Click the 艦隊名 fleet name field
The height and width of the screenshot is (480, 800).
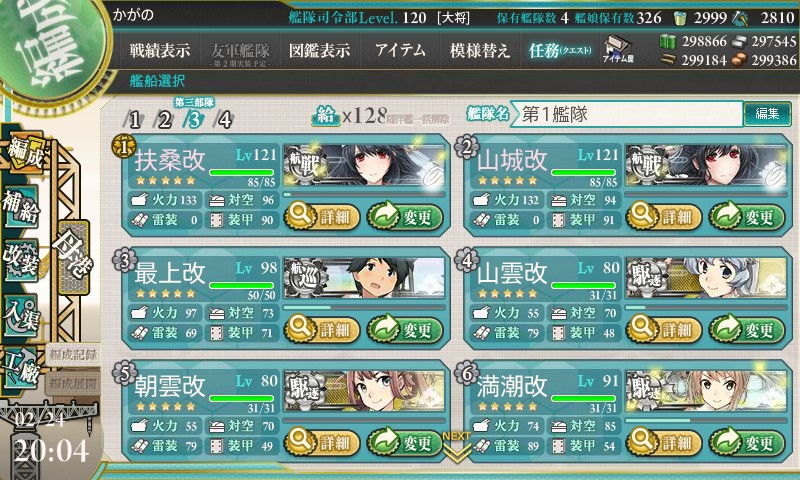pos(627,114)
